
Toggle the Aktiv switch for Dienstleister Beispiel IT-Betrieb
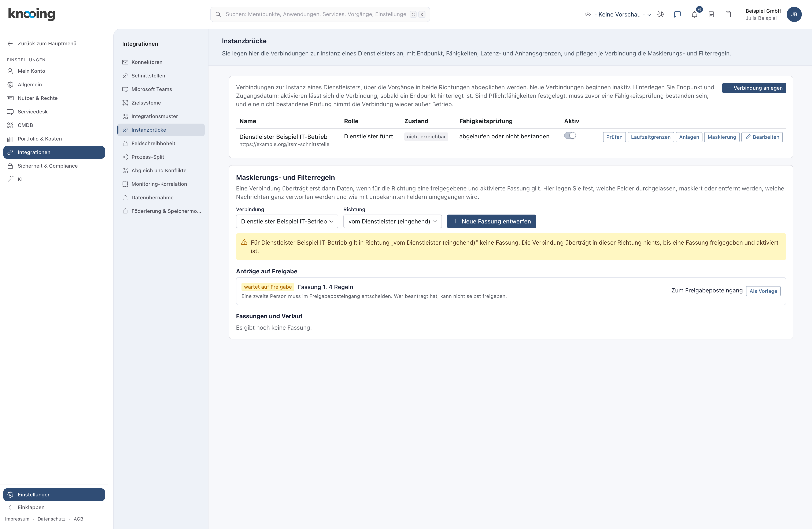(570, 136)
